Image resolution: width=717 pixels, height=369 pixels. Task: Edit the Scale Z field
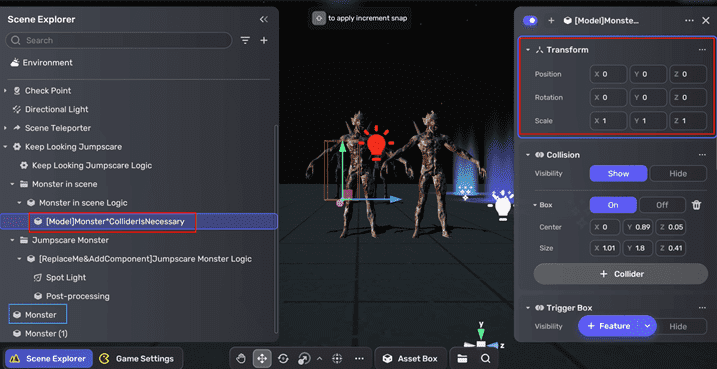tap(688, 121)
